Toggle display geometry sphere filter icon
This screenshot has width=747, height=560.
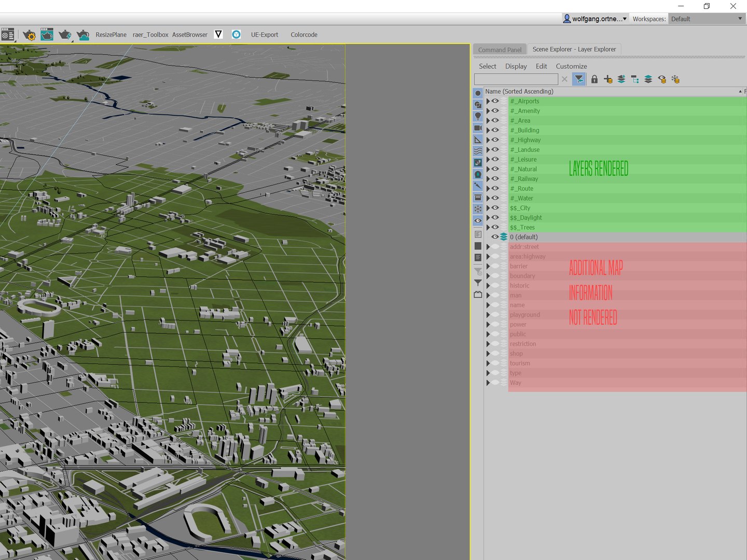pos(478,93)
